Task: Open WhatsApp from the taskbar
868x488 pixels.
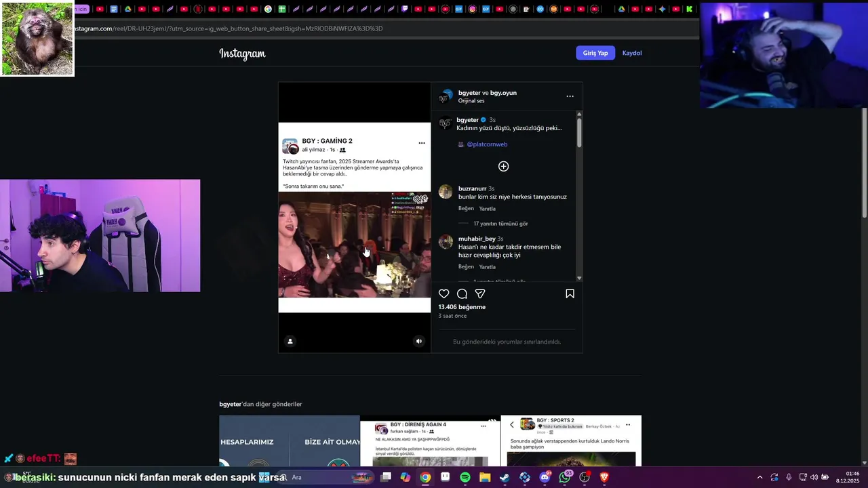Action: tap(565, 477)
